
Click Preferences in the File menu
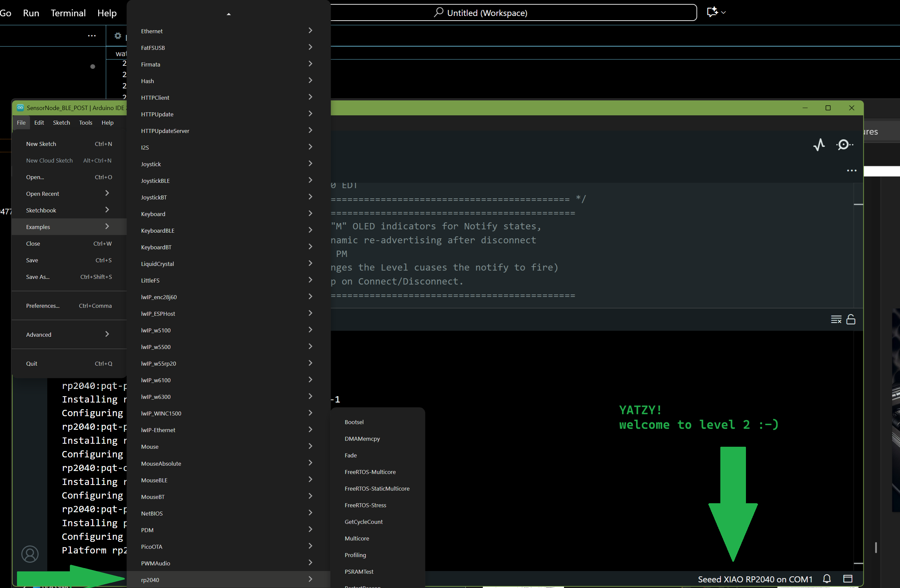(x=43, y=306)
